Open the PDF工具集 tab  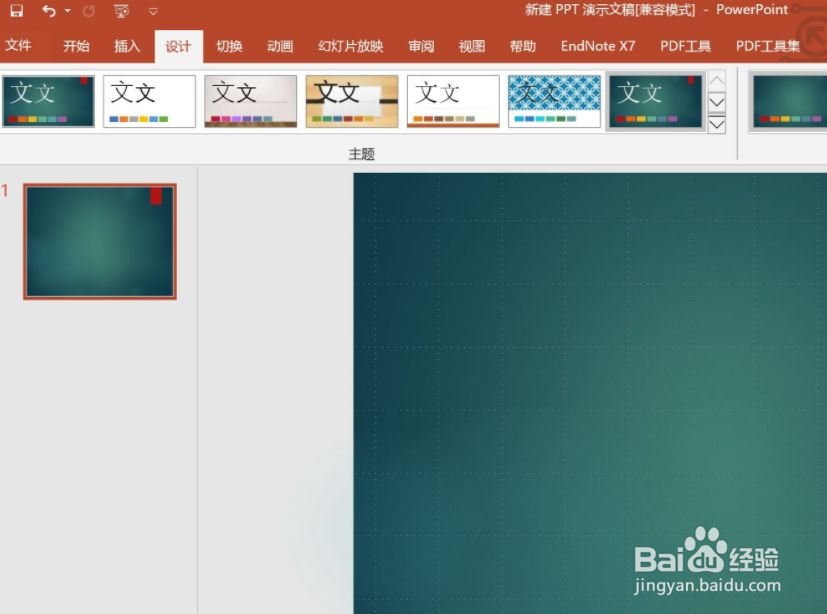click(x=768, y=46)
